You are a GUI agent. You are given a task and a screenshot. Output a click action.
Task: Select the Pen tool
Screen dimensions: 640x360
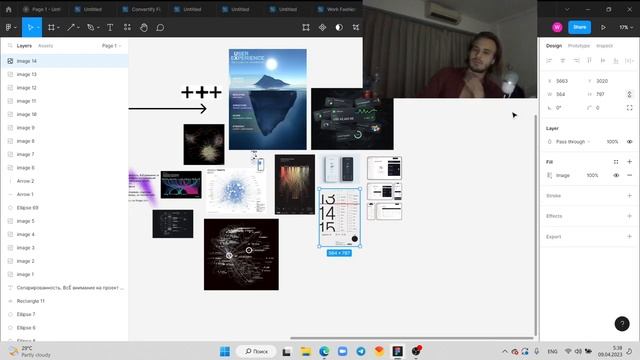pyautogui.click(x=91, y=27)
